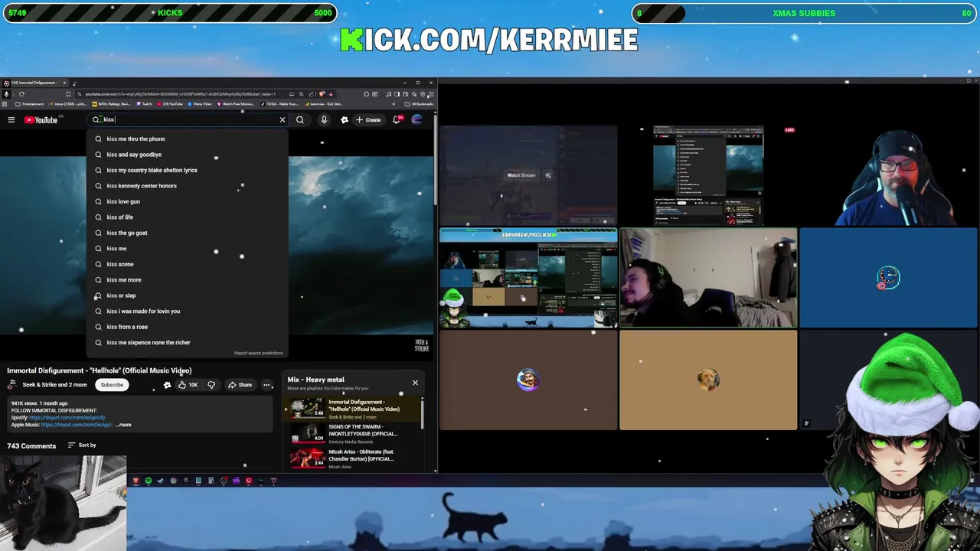Click 'Watch Stream' on the dimmed participant tile
Image resolution: width=980 pixels, height=551 pixels.
click(521, 175)
